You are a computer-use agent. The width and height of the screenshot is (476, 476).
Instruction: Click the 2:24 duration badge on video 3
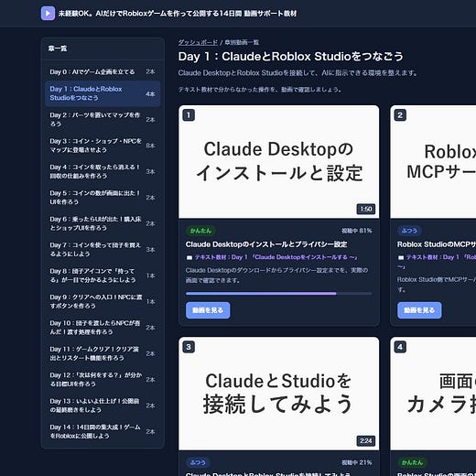click(x=366, y=440)
